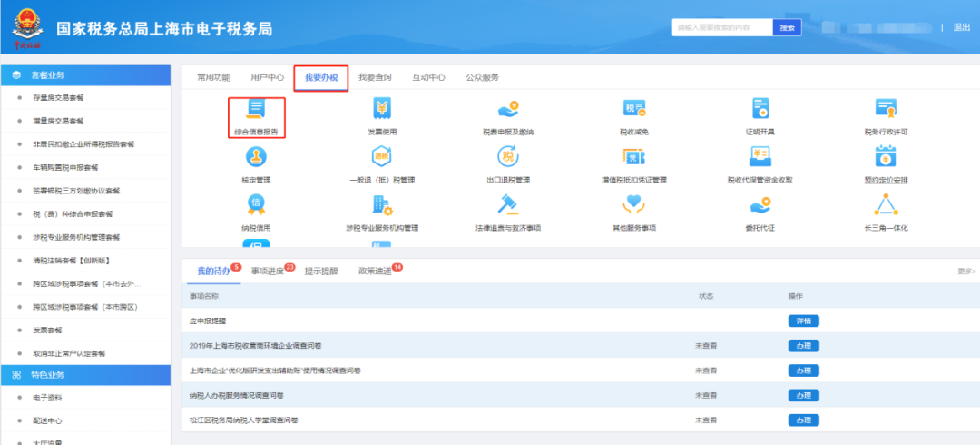The height and width of the screenshot is (445, 980).
Task: Open 跨区域涉税事项套餐（本市跨区）
Action: (85, 307)
